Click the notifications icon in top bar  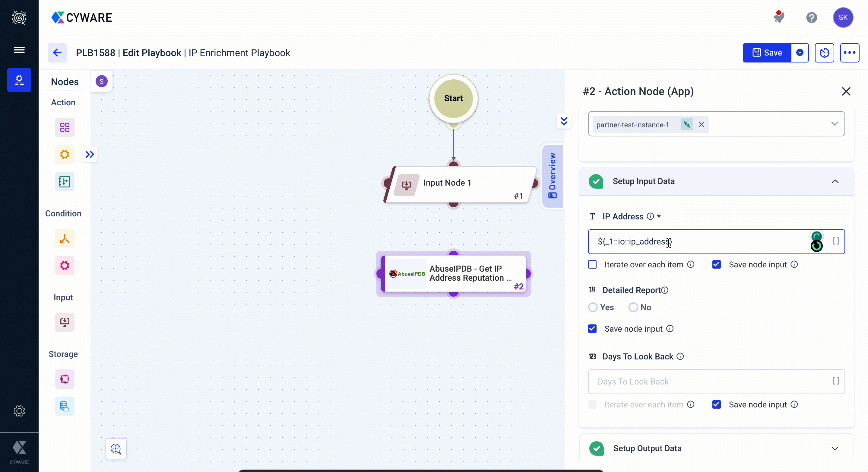pyautogui.click(x=779, y=17)
